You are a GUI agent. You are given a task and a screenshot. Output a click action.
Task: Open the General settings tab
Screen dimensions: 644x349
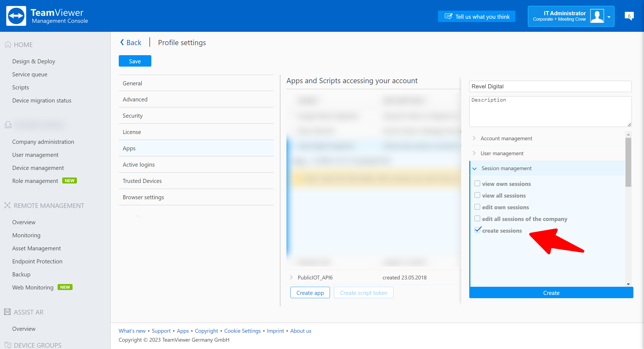(196, 83)
